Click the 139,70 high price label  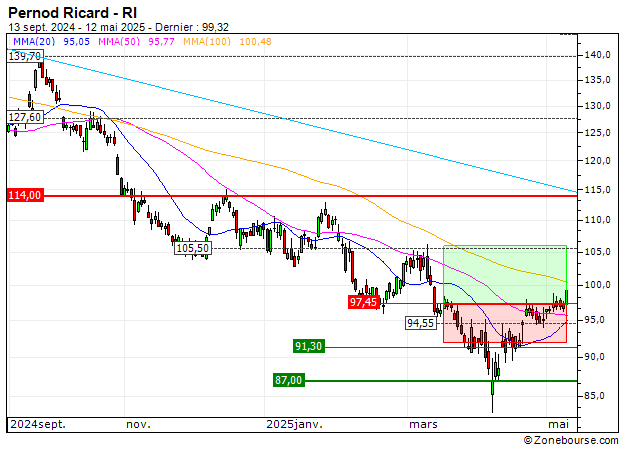click(24, 57)
